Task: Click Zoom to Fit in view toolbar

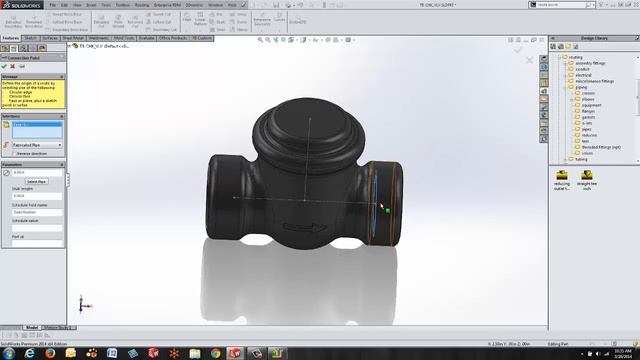Action: [260, 40]
